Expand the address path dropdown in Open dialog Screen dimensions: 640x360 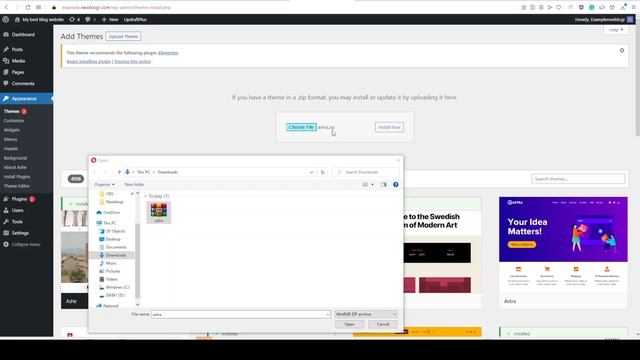[x=311, y=172]
